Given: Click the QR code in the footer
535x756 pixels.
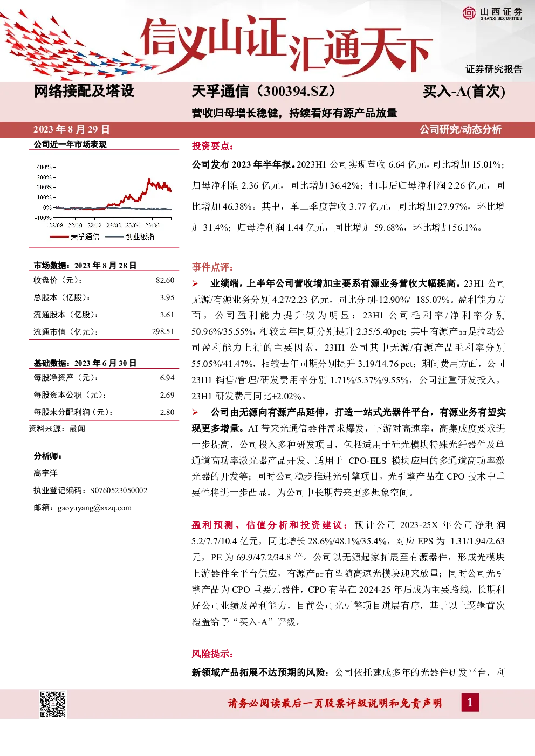Looking at the screenshot, I should coord(53,704).
